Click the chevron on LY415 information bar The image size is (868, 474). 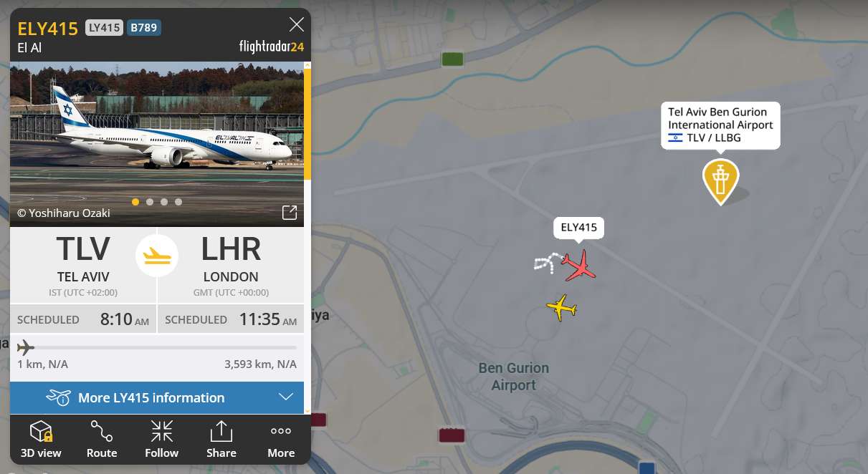(x=286, y=397)
